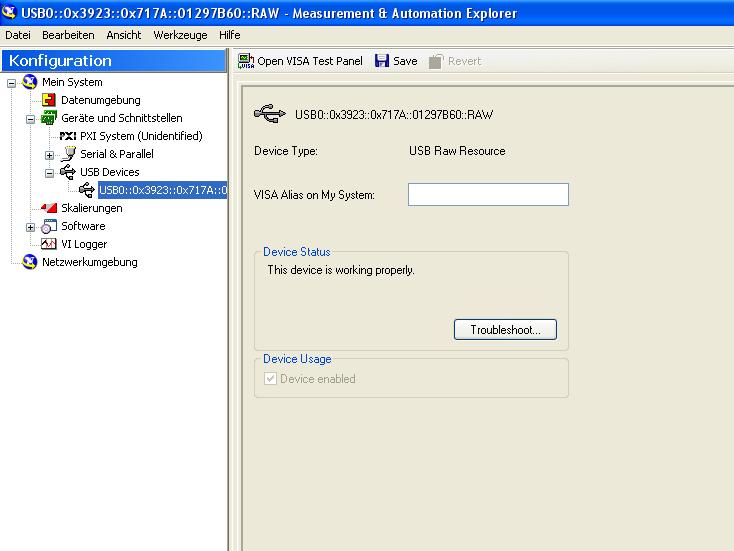Click resource name USB0::0x3923::0x717A::01297B60::RAW heading
This screenshot has width=734, height=551.
(x=394, y=115)
